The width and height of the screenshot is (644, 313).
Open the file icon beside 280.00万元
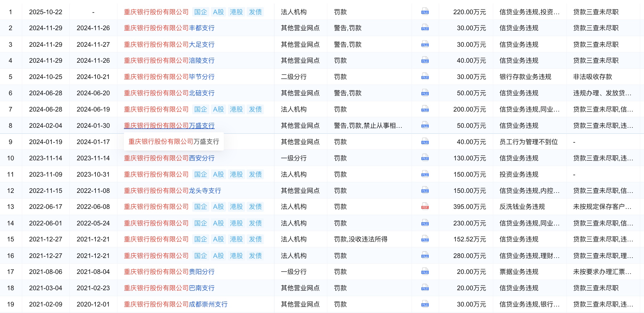point(425,256)
